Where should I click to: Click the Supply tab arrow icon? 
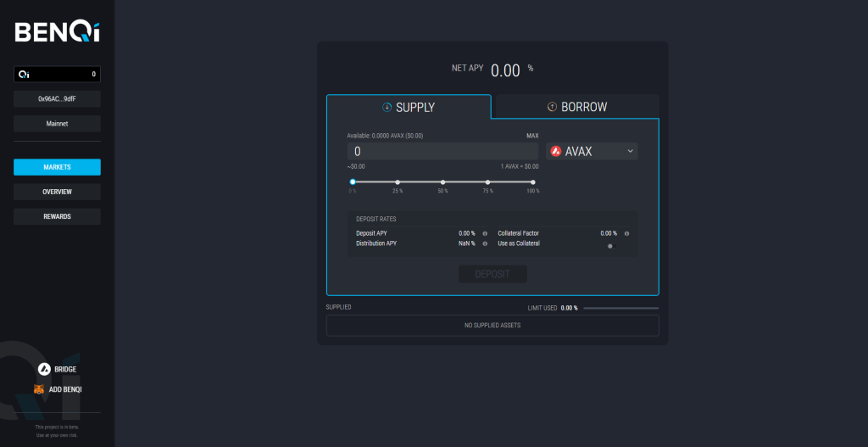click(x=387, y=107)
